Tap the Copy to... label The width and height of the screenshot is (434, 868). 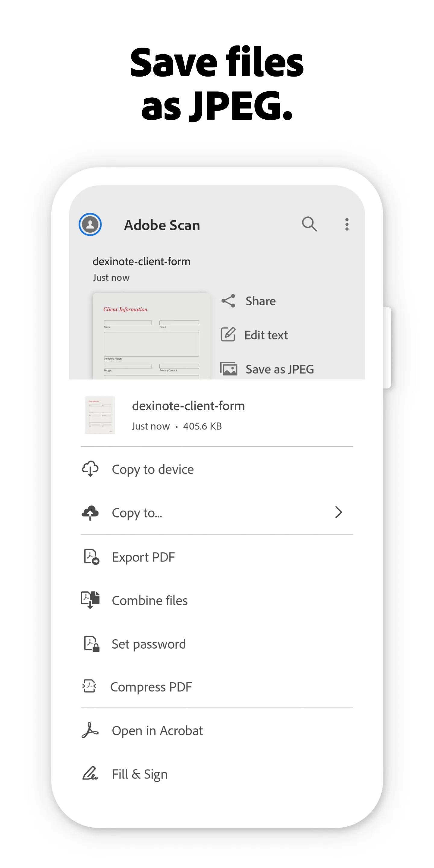(137, 513)
